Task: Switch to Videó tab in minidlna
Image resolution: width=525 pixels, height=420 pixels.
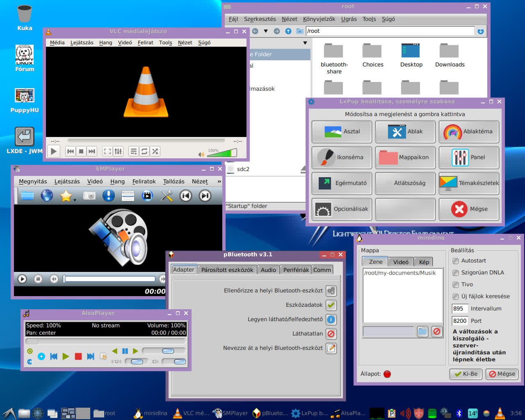Action: click(x=401, y=262)
